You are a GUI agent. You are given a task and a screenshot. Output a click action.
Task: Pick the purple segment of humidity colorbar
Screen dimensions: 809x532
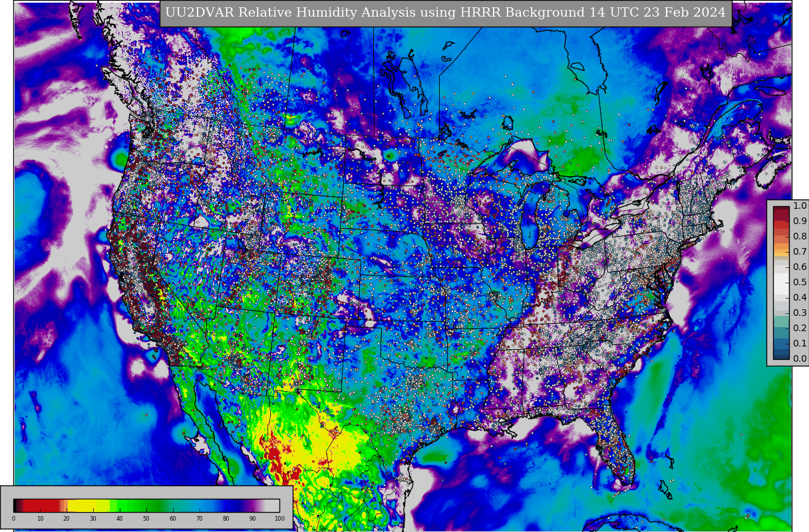[251, 505]
